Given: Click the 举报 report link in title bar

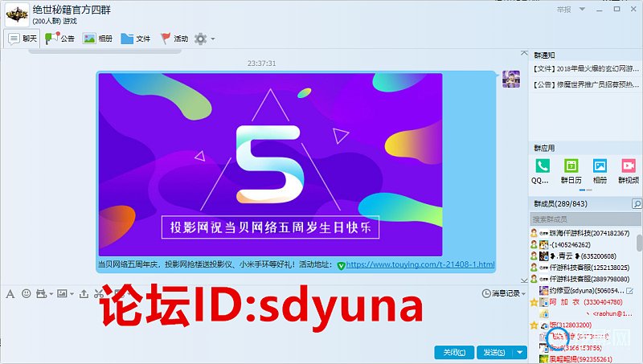Looking at the screenshot, I should (564, 9).
